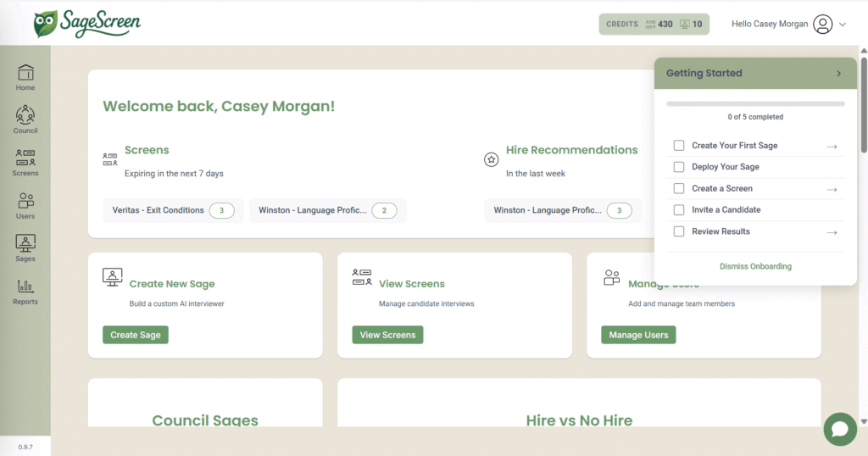The height and width of the screenshot is (456, 868).
Task: Click the Dismiss Onboarding link
Action: click(x=755, y=266)
